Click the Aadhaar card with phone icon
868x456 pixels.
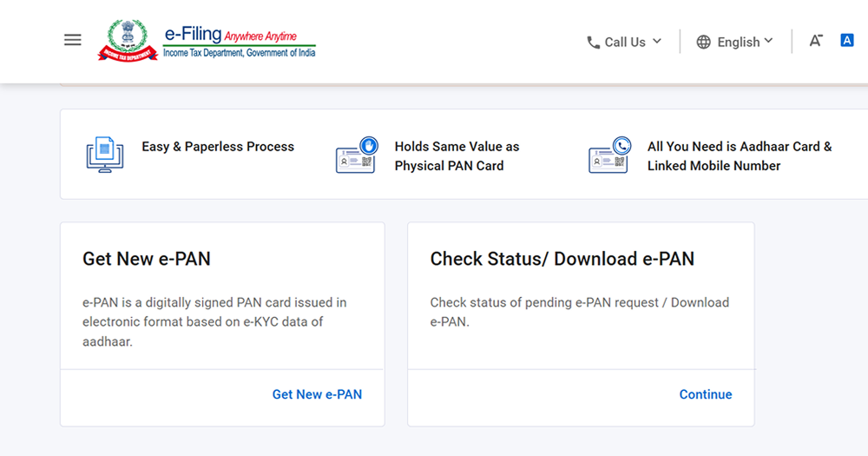pyautogui.click(x=610, y=155)
